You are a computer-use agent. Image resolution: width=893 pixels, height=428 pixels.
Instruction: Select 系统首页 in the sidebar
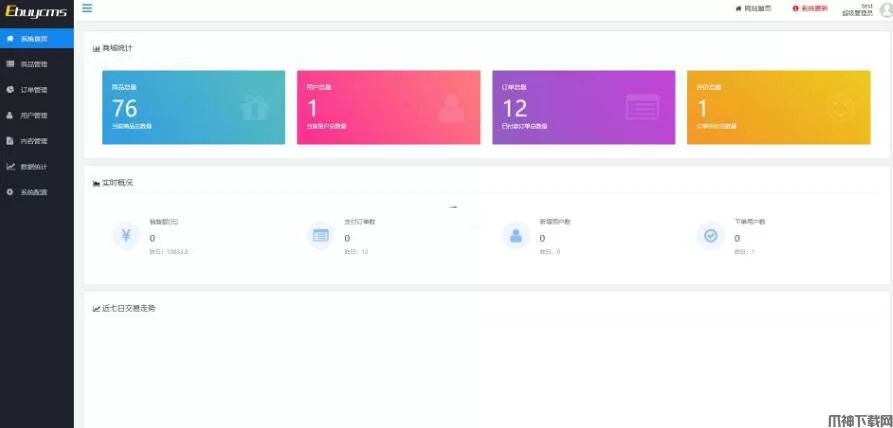[x=34, y=38]
